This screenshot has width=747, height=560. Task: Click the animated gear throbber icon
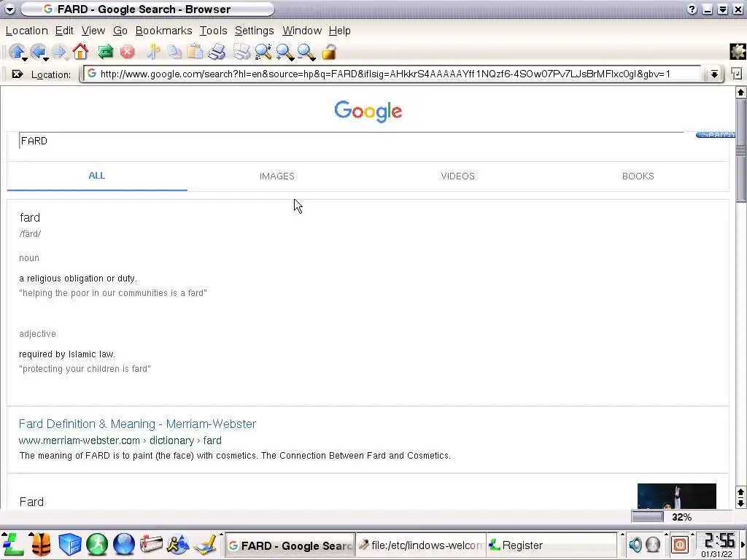[x=738, y=52]
